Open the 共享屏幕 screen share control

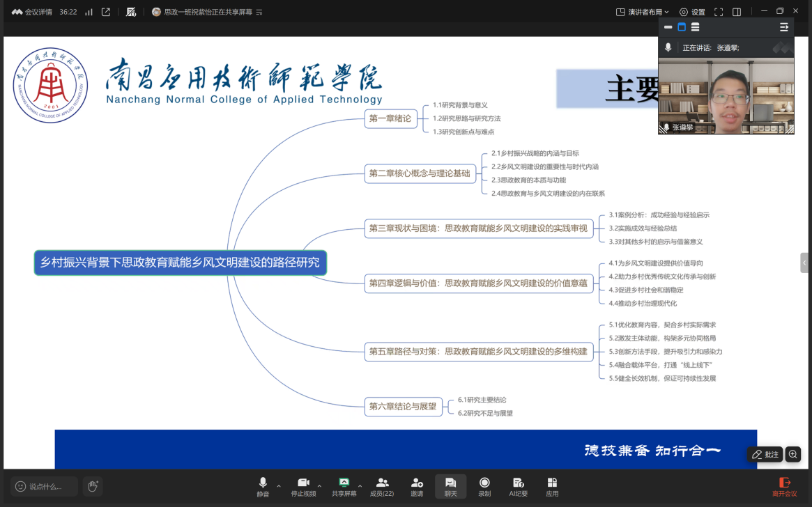[x=344, y=486]
